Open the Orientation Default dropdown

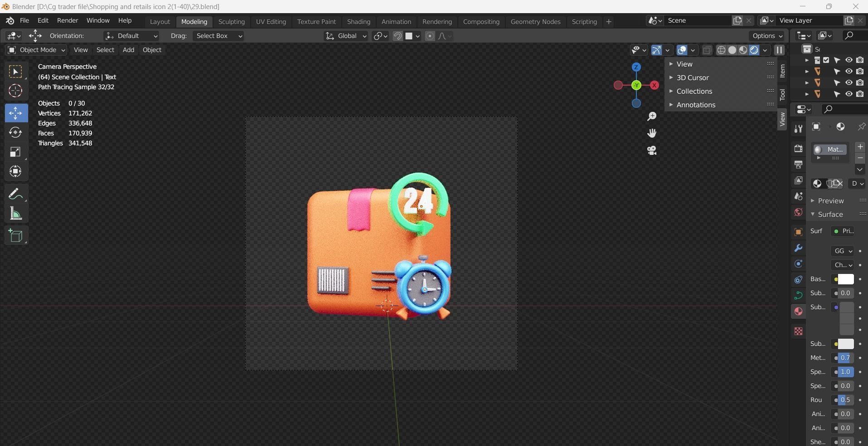point(131,36)
